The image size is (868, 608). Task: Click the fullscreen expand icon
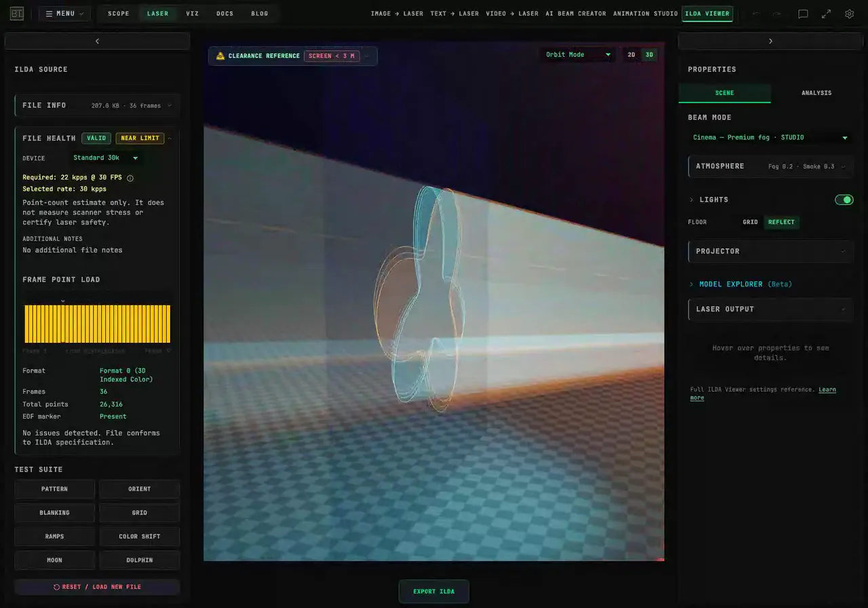[826, 14]
